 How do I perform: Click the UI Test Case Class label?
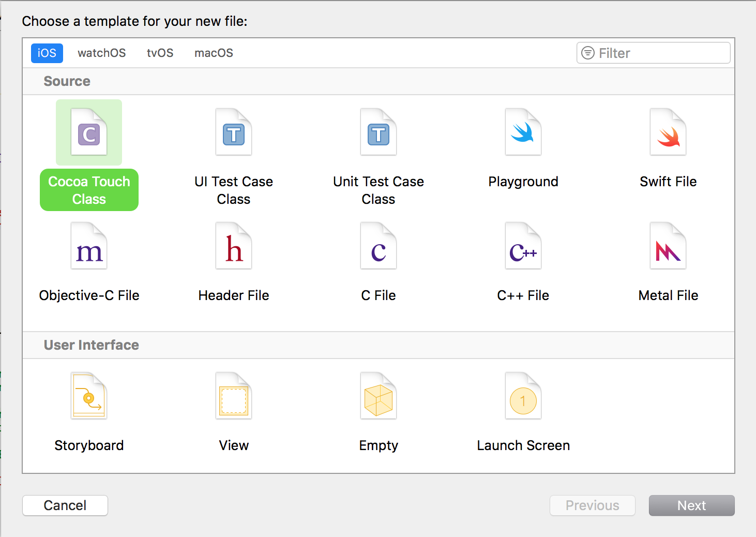[x=234, y=190]
